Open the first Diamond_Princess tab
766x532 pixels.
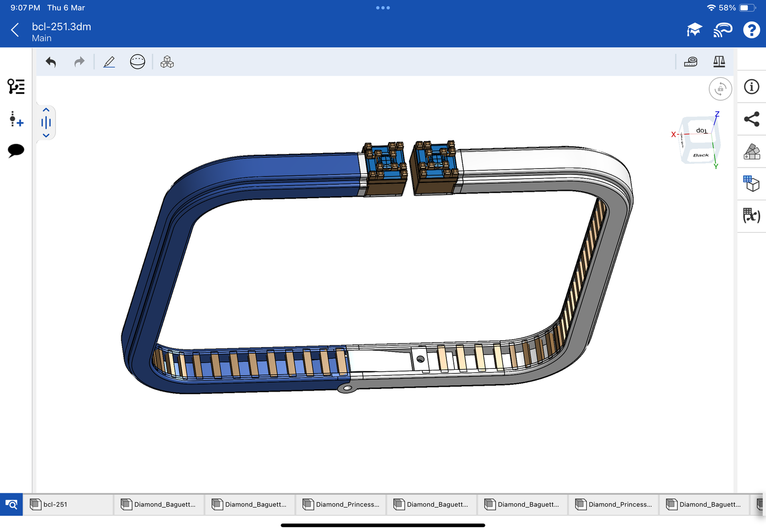point(341,504)
